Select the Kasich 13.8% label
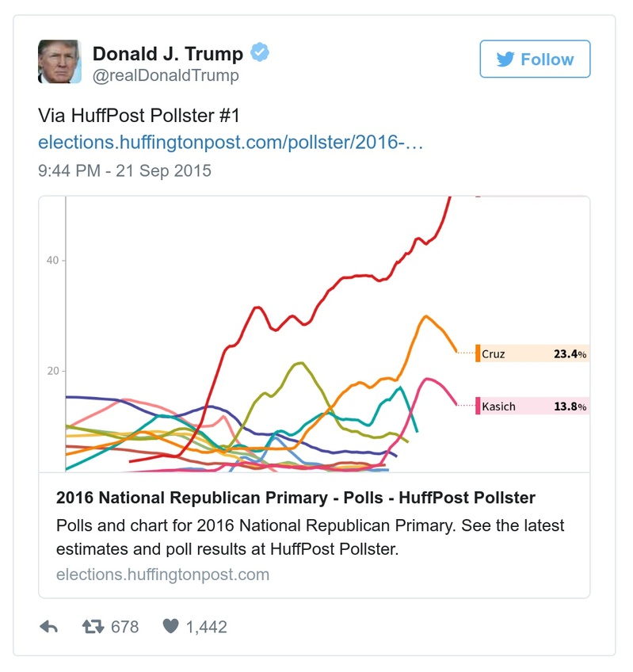This screenshot has width=633, height=672. coord(537,406)
